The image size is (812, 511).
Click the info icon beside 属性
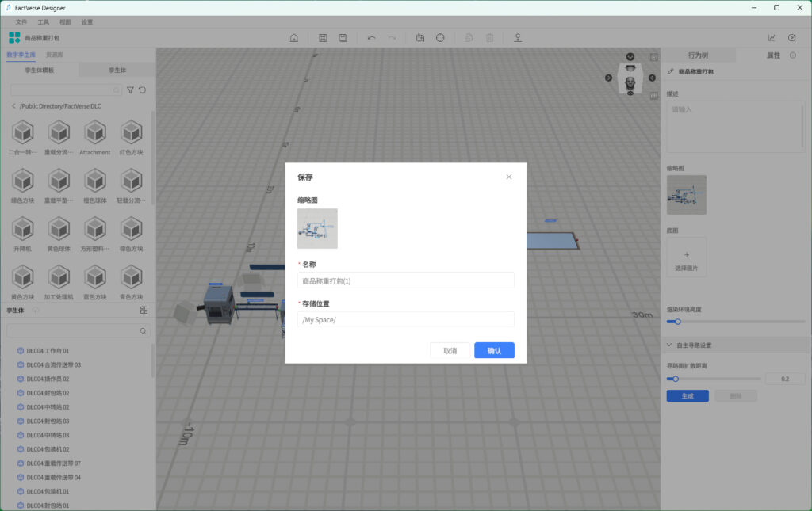point(793,55)
